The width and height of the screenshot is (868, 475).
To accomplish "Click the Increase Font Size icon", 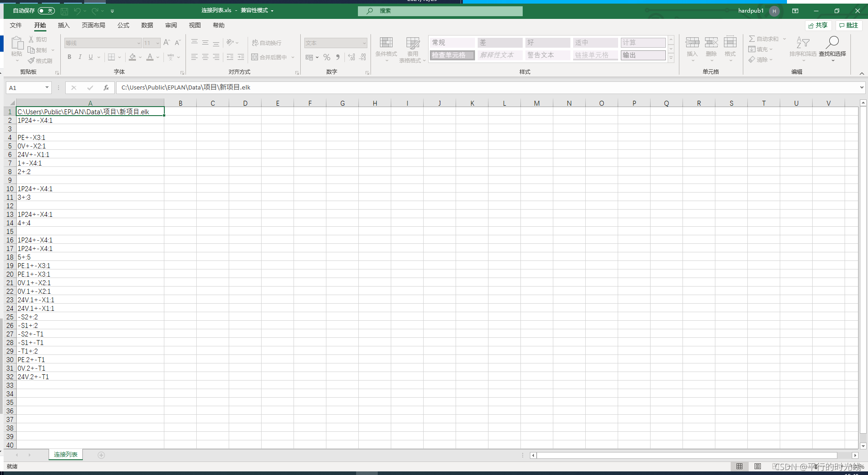I will [x=167, y=42].
